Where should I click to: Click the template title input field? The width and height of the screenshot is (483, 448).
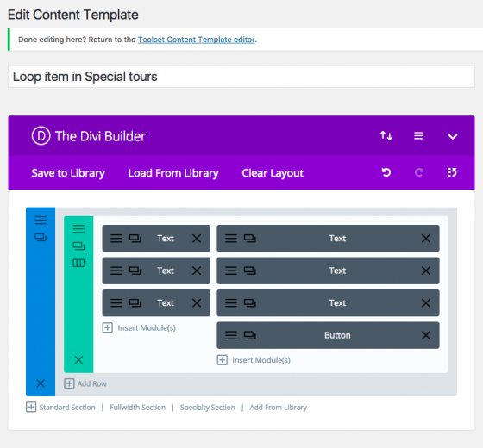pos(241,77)
